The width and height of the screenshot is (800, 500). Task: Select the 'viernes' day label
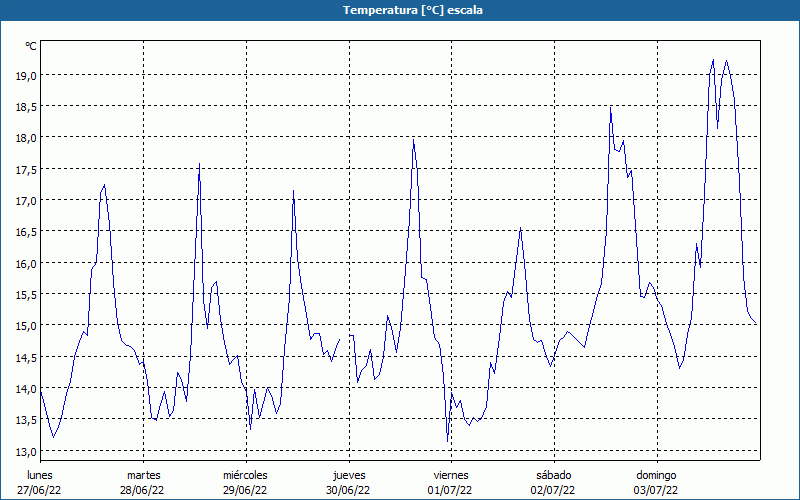click(x=451, y=475)
